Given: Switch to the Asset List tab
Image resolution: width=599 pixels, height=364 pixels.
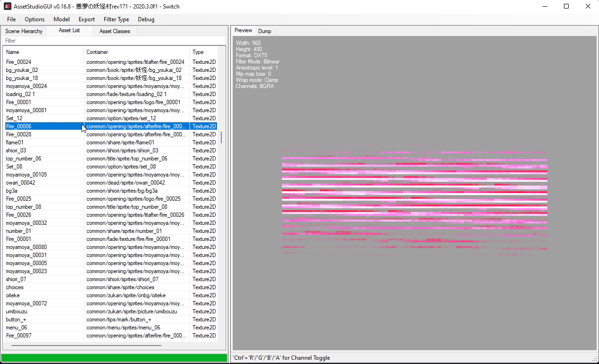Looking at the screenshot, I should pos(69,30).
